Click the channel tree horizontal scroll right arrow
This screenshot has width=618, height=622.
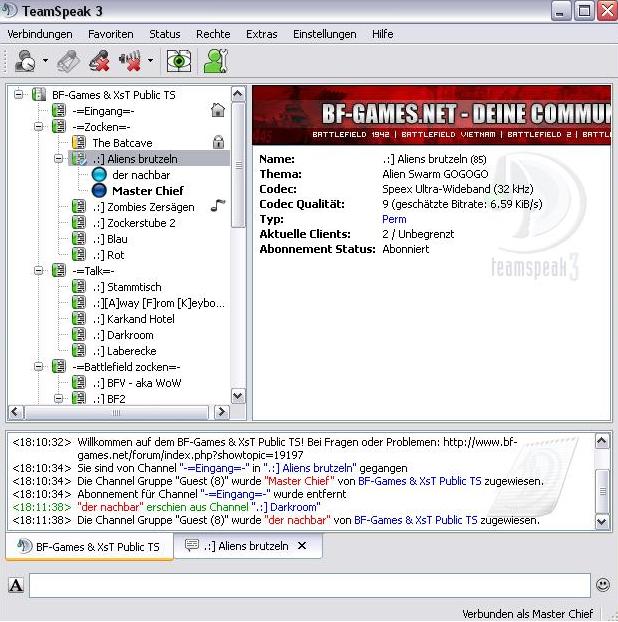coord(221,412)
